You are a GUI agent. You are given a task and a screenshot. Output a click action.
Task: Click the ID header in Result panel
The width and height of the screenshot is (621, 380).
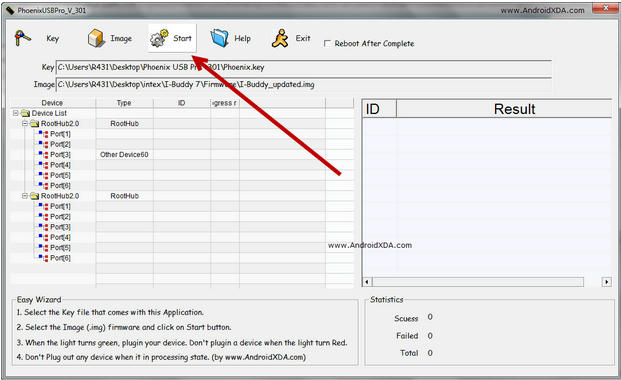coord(379,109)
